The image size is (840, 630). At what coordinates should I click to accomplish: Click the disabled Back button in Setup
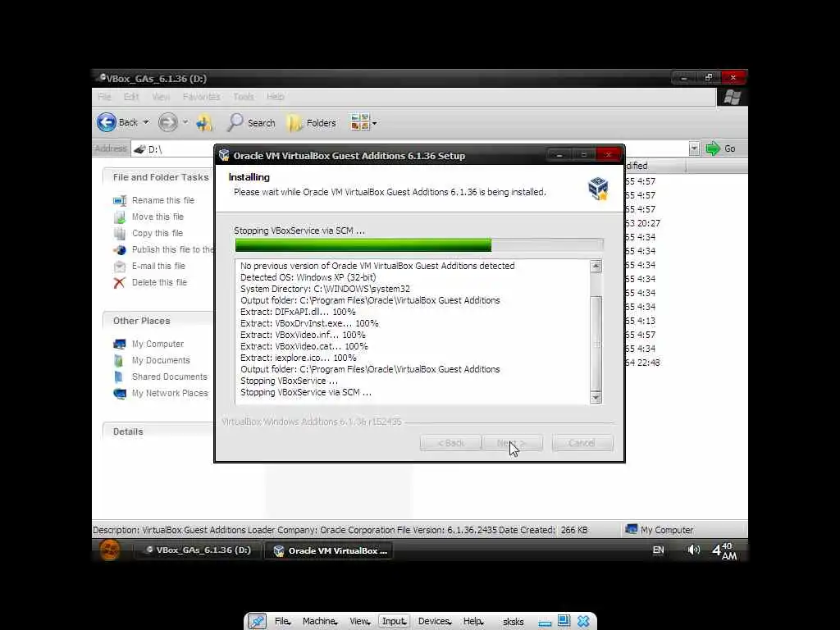[450, 443]
